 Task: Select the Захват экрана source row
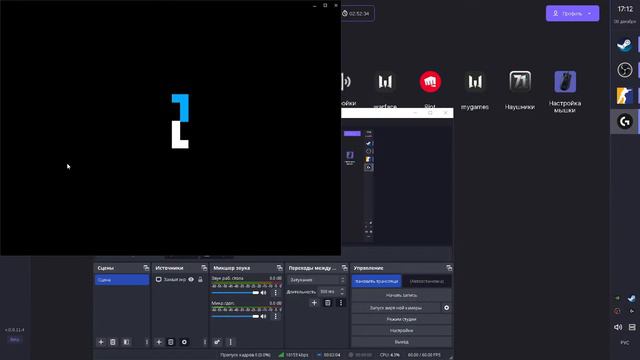click(180, 280)
